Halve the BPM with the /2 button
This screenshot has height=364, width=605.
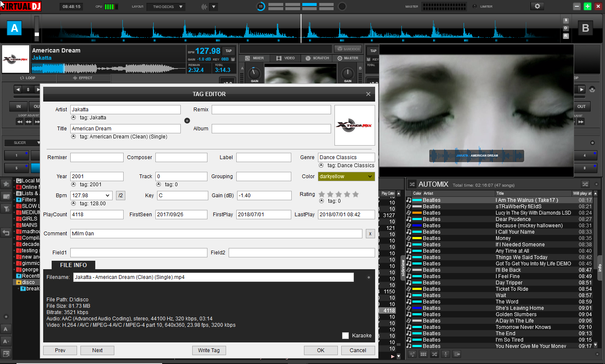pos(121,196)
